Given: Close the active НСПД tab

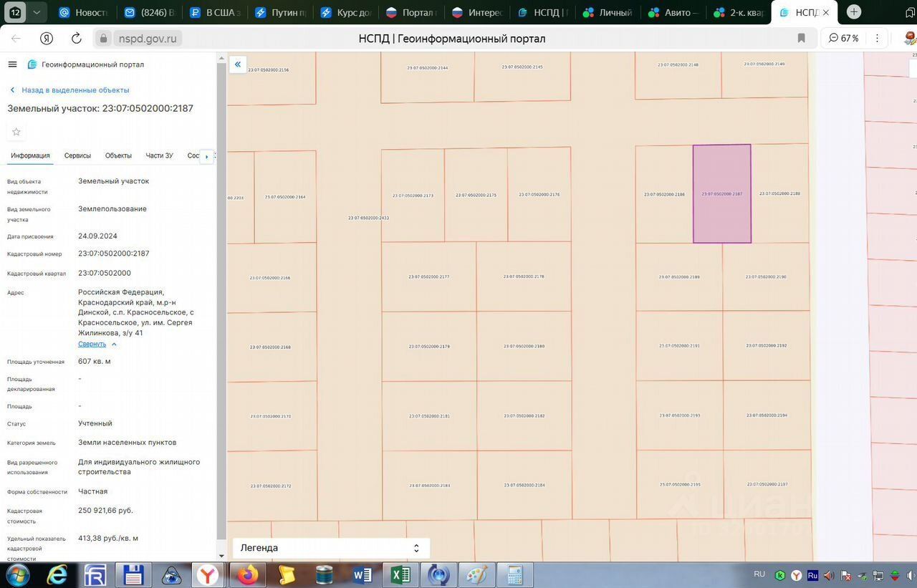Looking at the screenshot, I should (825, 13).
